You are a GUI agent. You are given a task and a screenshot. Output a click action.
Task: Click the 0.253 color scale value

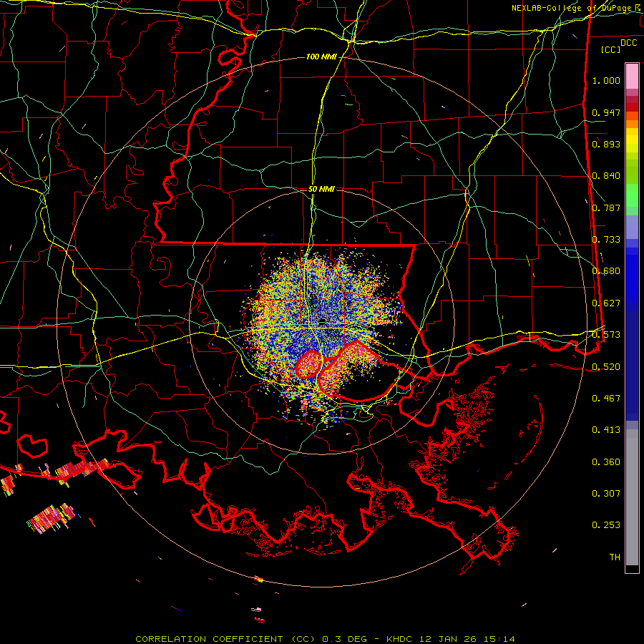tap(606, 525)
